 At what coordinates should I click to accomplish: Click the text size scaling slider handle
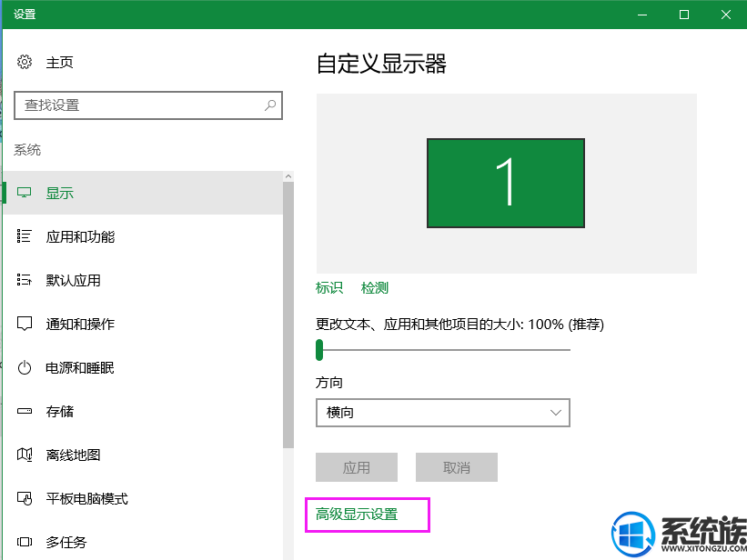(319, 350)
